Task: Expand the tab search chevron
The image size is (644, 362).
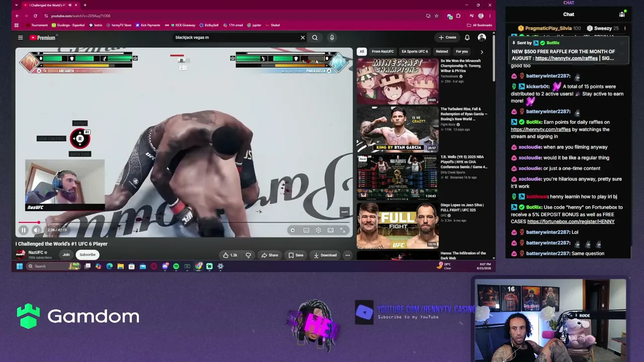Action: (17, 5)
